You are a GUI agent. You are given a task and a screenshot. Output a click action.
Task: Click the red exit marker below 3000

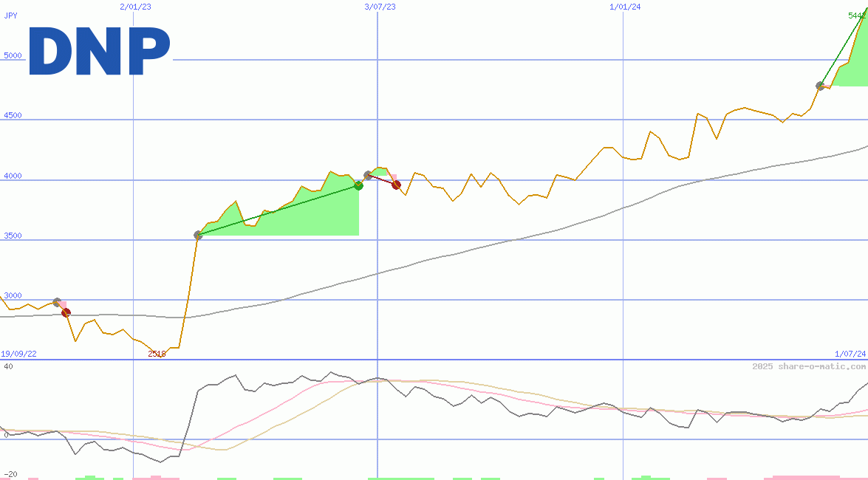66,313
